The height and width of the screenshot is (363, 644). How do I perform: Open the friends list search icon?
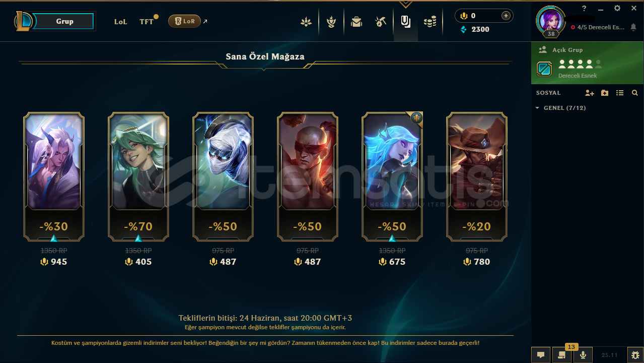(x=635, y=93)
